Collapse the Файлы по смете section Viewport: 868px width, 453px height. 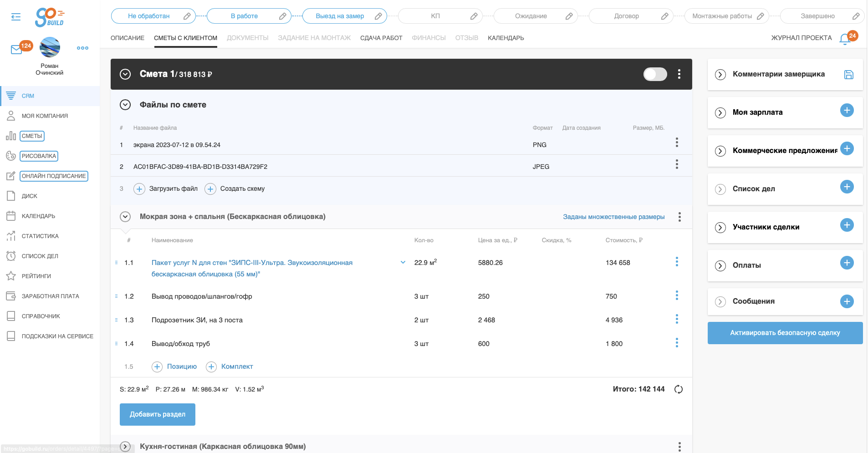(125, 105)
